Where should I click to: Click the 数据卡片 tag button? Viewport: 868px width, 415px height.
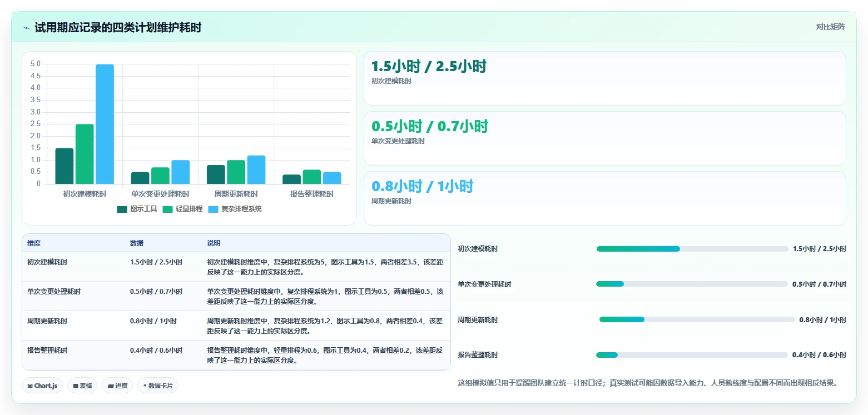coord(158,386)
